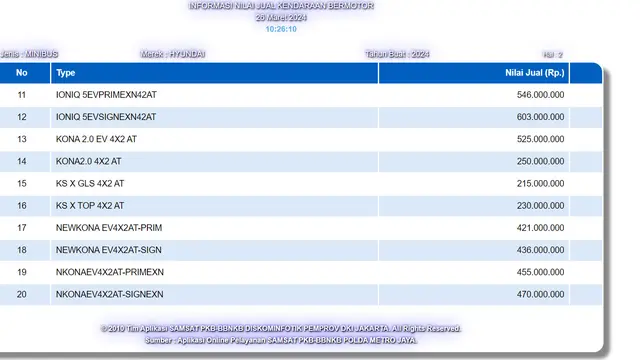Viewport: 640px width, 360px height.
Task: Click row number 19
Action: pyautogui.click(x=22, y=272)
